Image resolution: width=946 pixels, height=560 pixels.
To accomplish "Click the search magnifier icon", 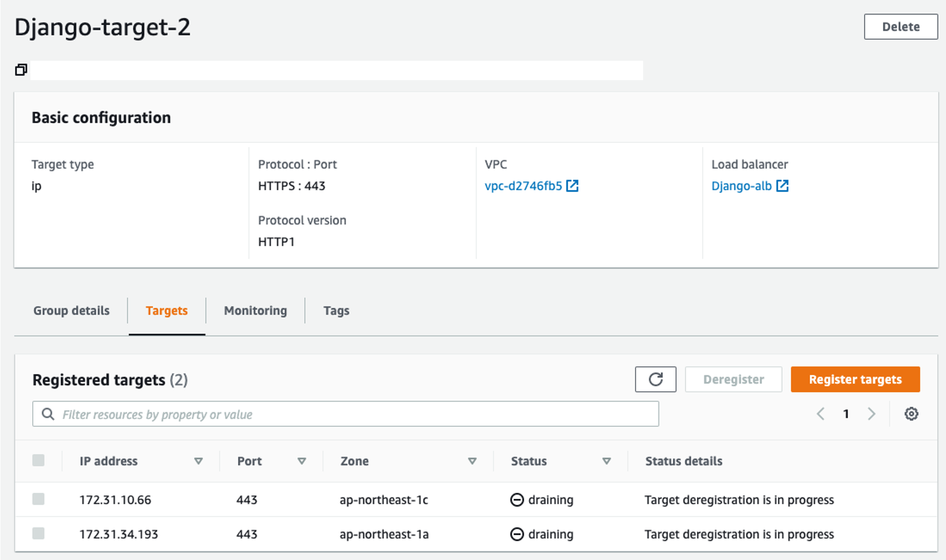I will click(x=48, y=414).
